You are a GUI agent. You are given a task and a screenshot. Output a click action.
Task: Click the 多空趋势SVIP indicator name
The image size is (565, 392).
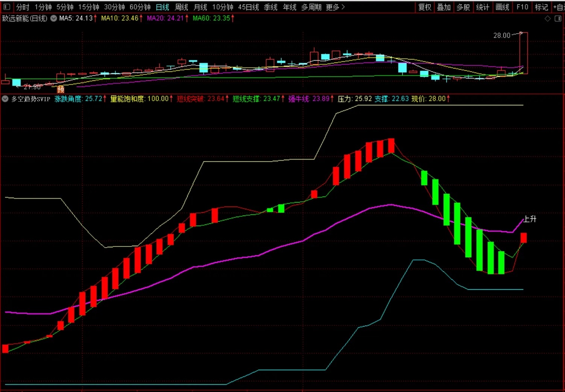tap(30, 99)
